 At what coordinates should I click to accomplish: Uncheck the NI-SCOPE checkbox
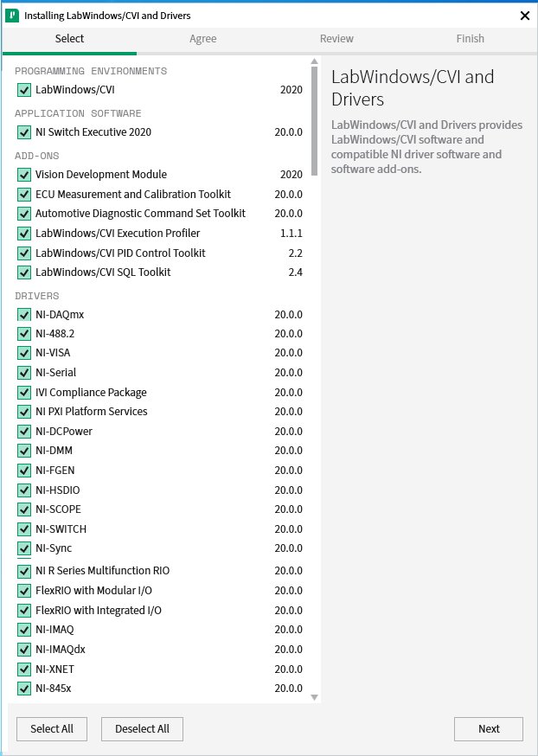pos(23,509)
